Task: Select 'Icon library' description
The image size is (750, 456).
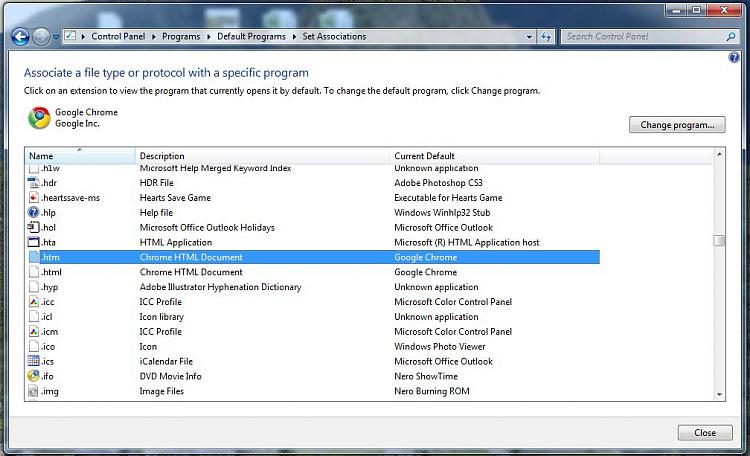Action: coord(162,316)
